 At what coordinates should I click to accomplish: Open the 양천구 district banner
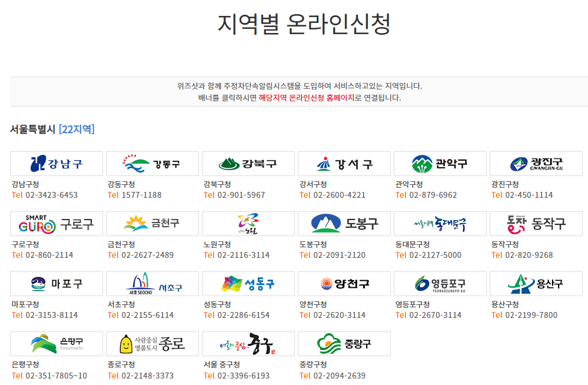(x=344, y=284)
